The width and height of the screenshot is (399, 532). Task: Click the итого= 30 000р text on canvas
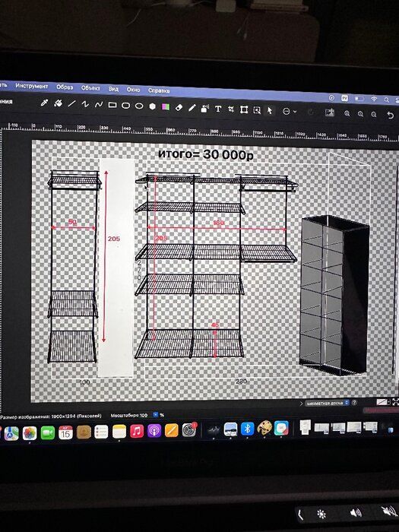206,154
